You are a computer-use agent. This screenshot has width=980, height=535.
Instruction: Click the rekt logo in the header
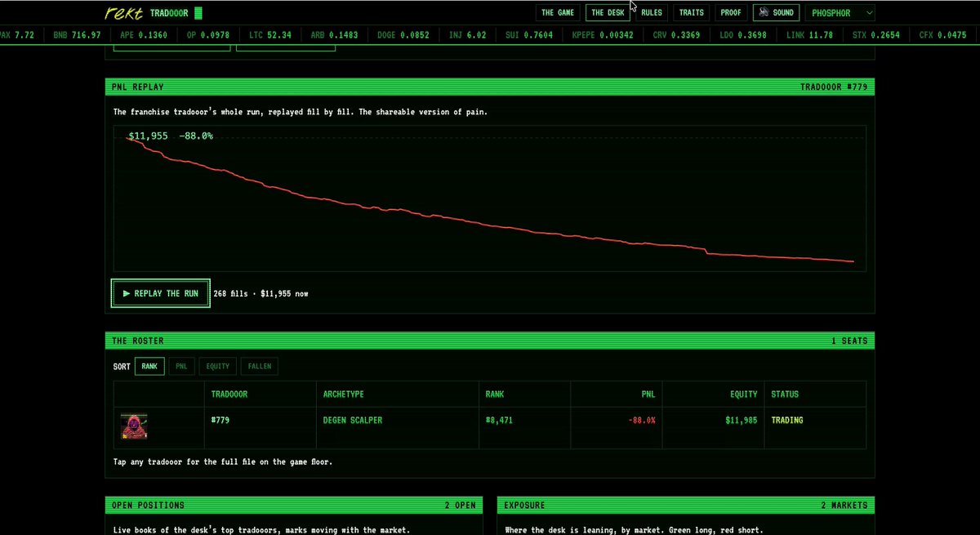point(125,13)
